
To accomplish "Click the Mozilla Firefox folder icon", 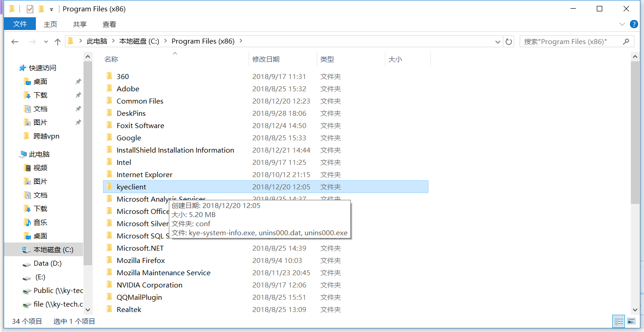I will pyautogui.click(x=109, y=260).
